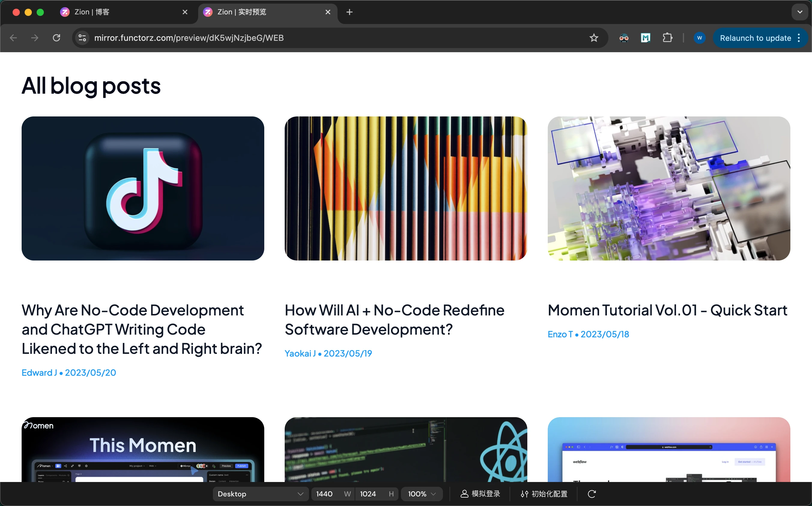Open the This Momen thumbnail
This screenshot has height=506, width=812.
[x=143, y=450]
